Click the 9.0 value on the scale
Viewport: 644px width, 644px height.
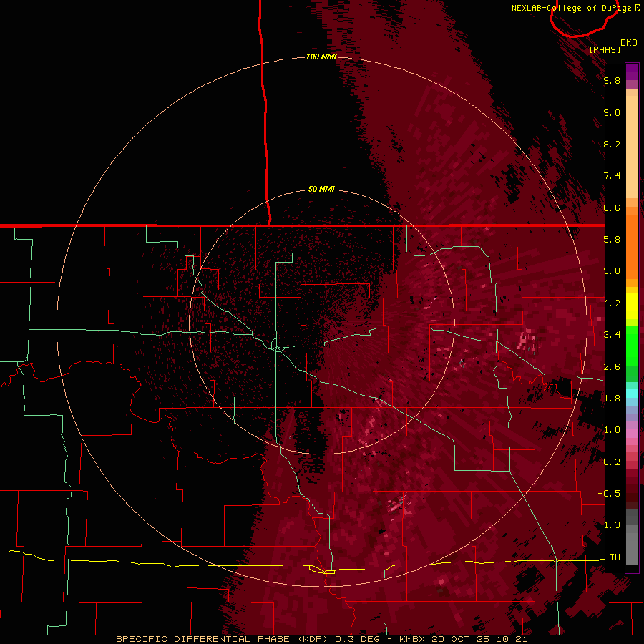612,112
